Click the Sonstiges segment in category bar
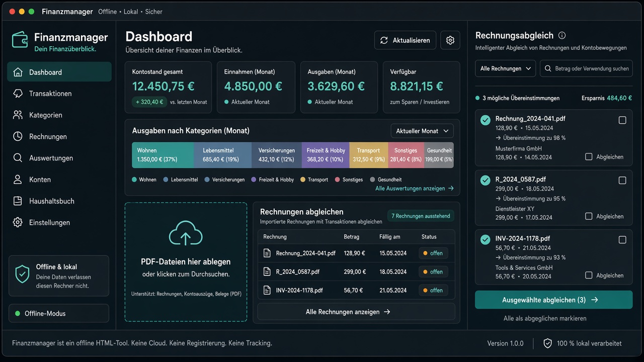Screen dimensions: 644x362 tap(406, 155)
